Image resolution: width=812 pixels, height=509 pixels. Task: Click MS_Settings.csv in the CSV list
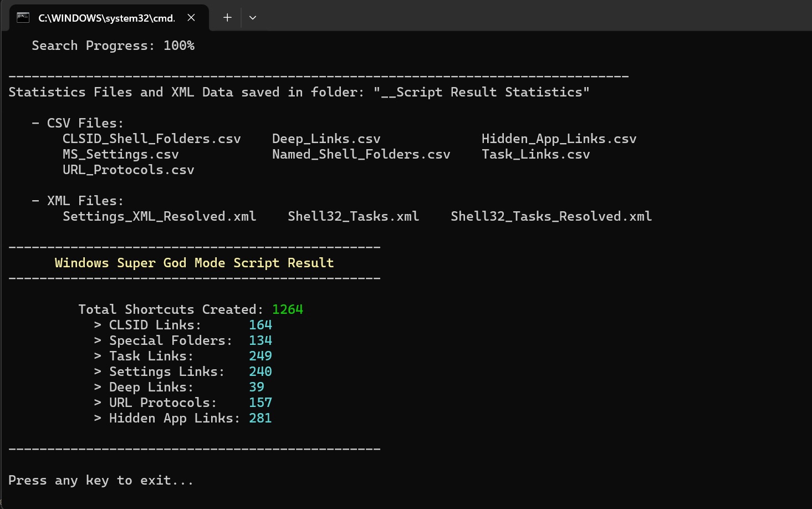[120, 154]
